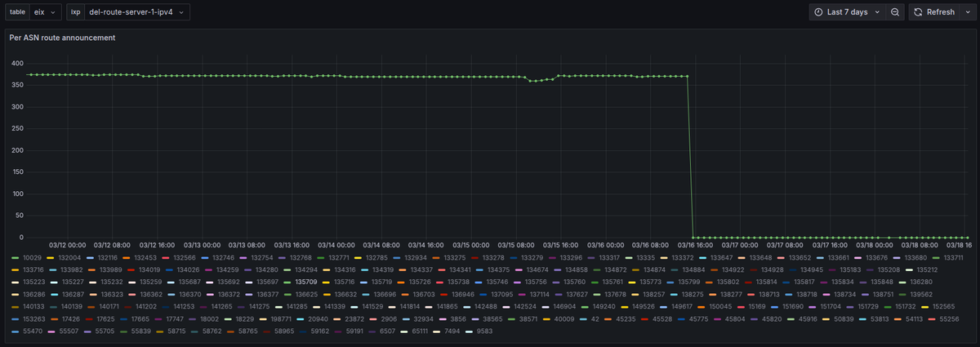
Task: Toggle legend series 149240
Action: coord(604,306)
